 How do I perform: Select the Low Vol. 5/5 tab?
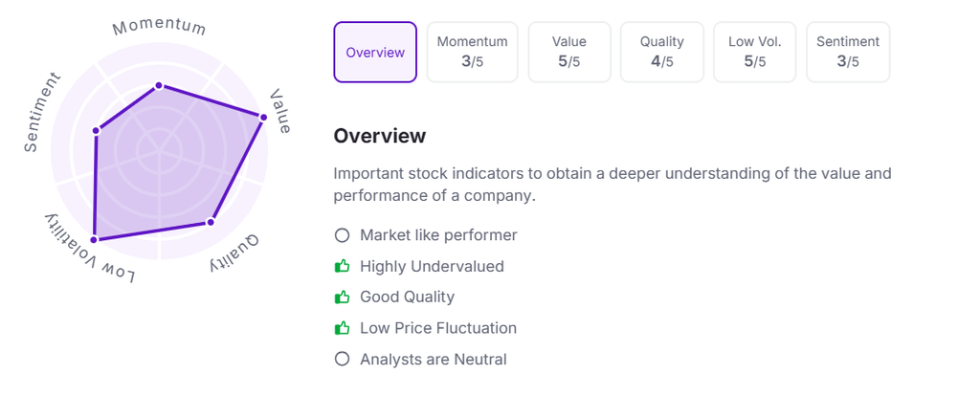[754, 52]
